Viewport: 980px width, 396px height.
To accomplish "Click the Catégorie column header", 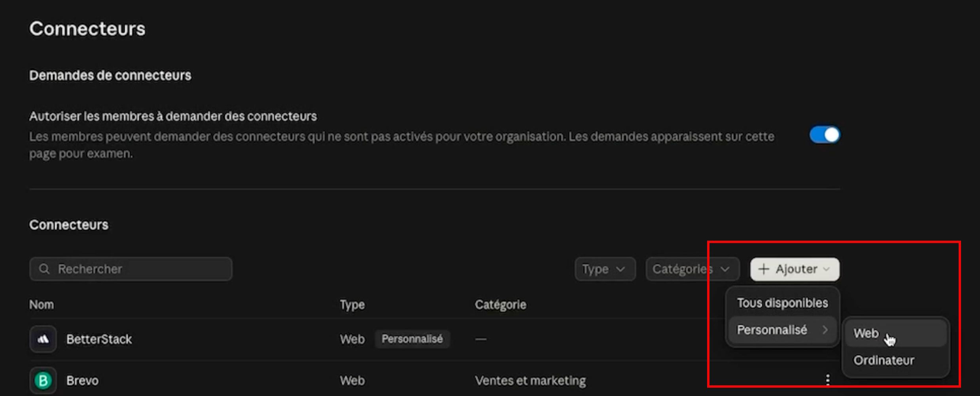I will click(500, 305).
